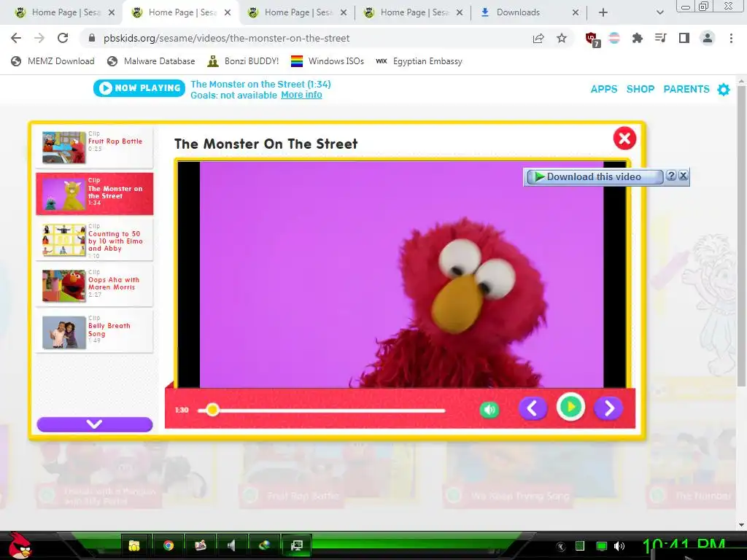Open help on the download bar
747x560 pixels.
coord(671,175)
